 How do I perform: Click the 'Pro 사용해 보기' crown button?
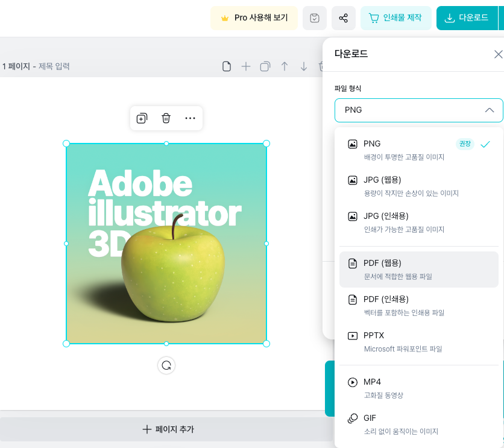(x=254, y=18)
